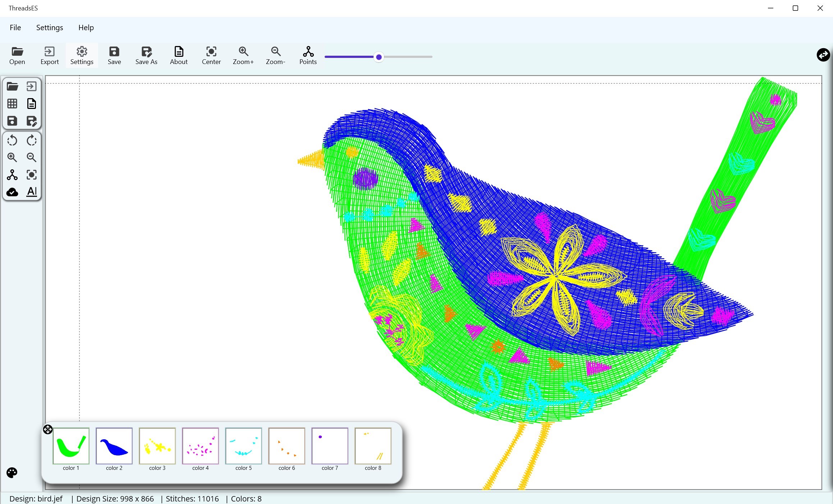Click the AI text icon in the side panel
This screenshot has height=504, width=833.
[x=32, y=192]
